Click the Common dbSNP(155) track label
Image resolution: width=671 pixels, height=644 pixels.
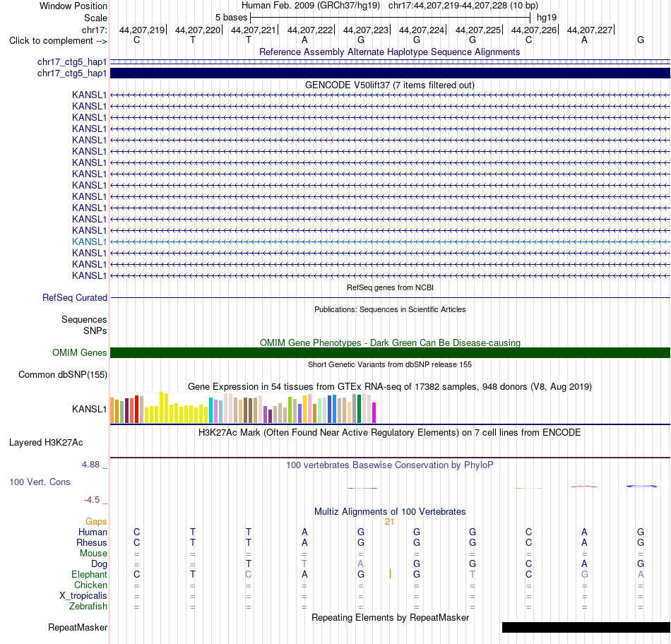point(62,374)
